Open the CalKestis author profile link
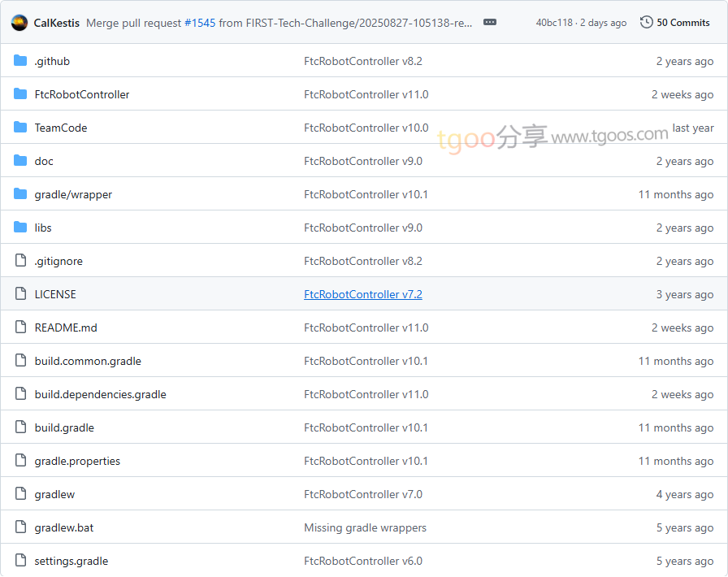 pos(57,23)
